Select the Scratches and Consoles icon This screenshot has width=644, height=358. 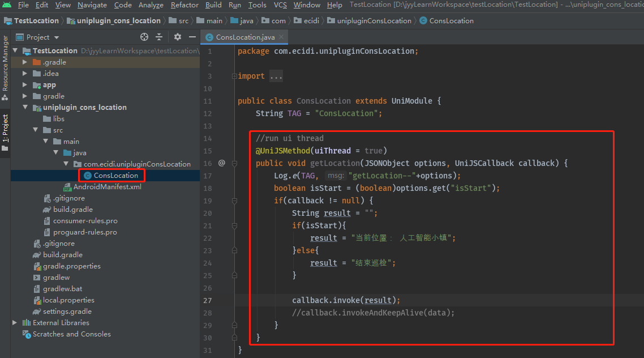coord(27,334)
